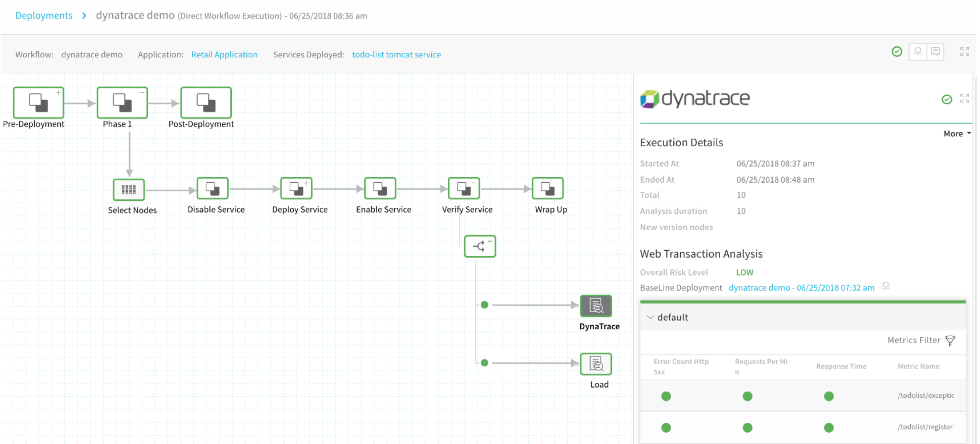Click the Web Transaction Analysis heading
The image size is (980, 444).
(x=701, y=254)
